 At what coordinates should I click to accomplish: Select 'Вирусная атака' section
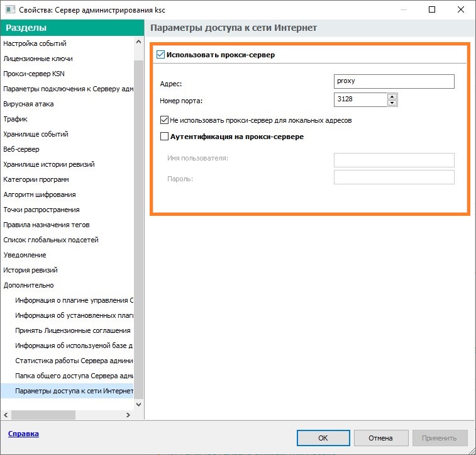click(28, 104)
